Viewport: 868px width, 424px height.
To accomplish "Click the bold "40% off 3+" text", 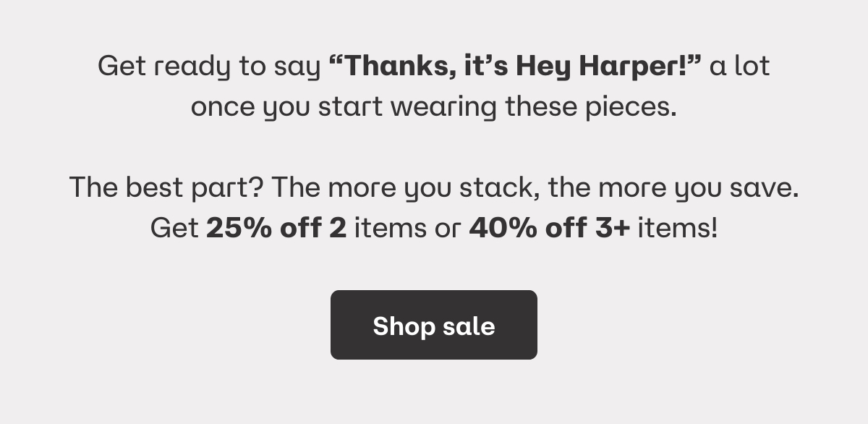I will click(x=550, y=229).
